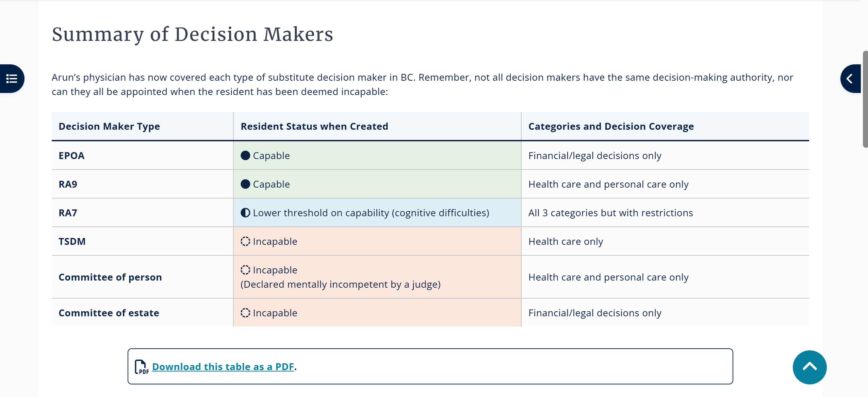Click the vertical page scrollbar thumb
Image resolution: width=868 pixels, height=397 pixels.
[865, 99]
